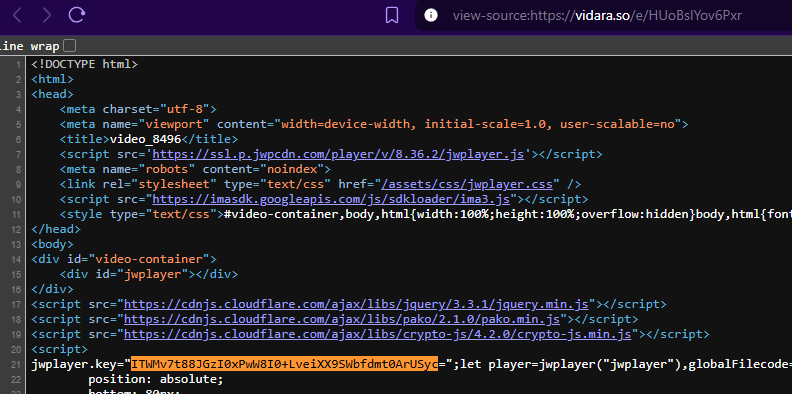Click the #video-container style rule text
Viewport: 792px width, 394px height.
pos(508,215)
